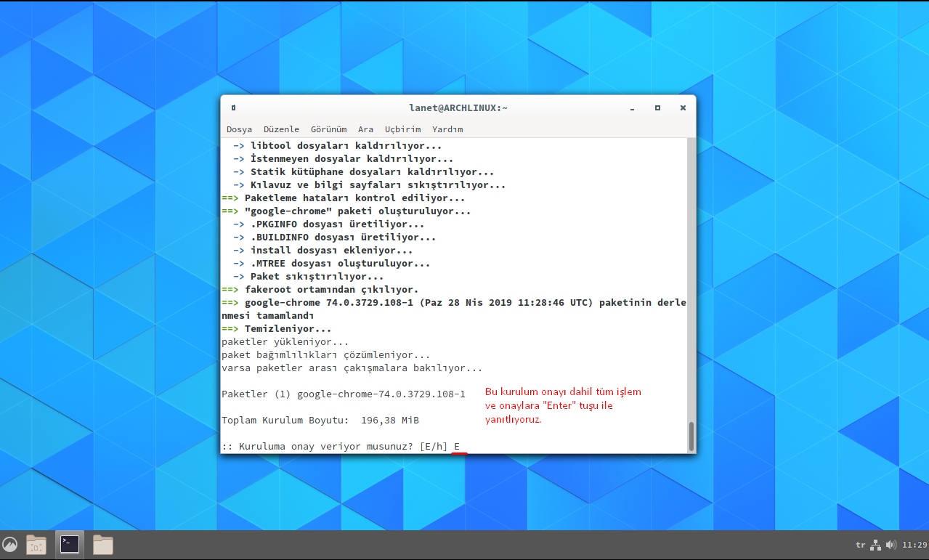Open the screenshot folder icon in the taskbar

(36, 545)
